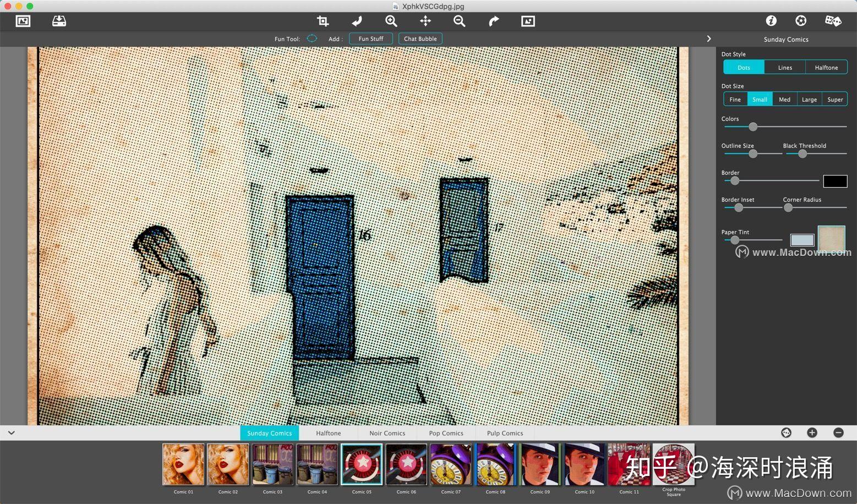Collapse the side panel with the chevron arrow
This screenshot has height=504, width=857.
708,39
